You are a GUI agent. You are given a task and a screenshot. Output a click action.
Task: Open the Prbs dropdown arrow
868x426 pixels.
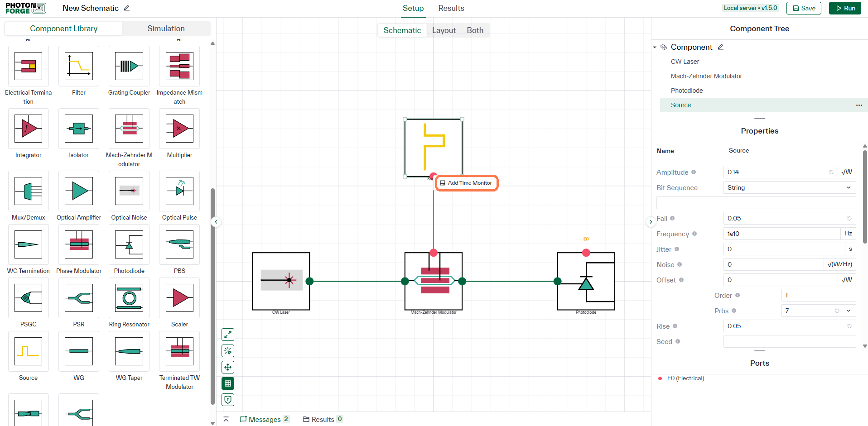coord(849,311)
